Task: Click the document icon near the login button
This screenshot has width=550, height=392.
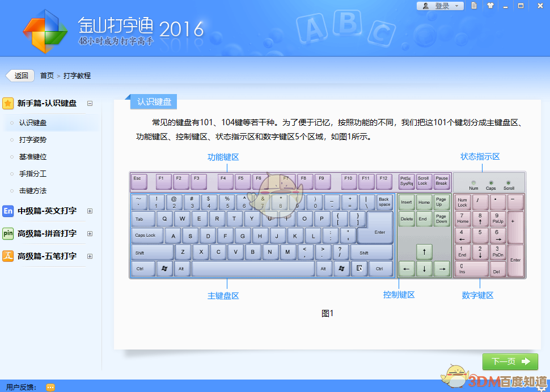Action: (475, 6)
